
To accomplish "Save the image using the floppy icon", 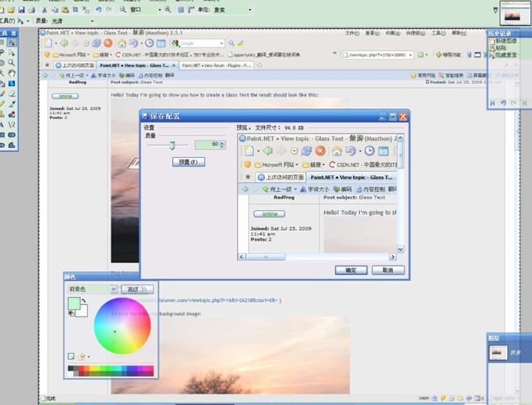I will (x=22, y=10).
